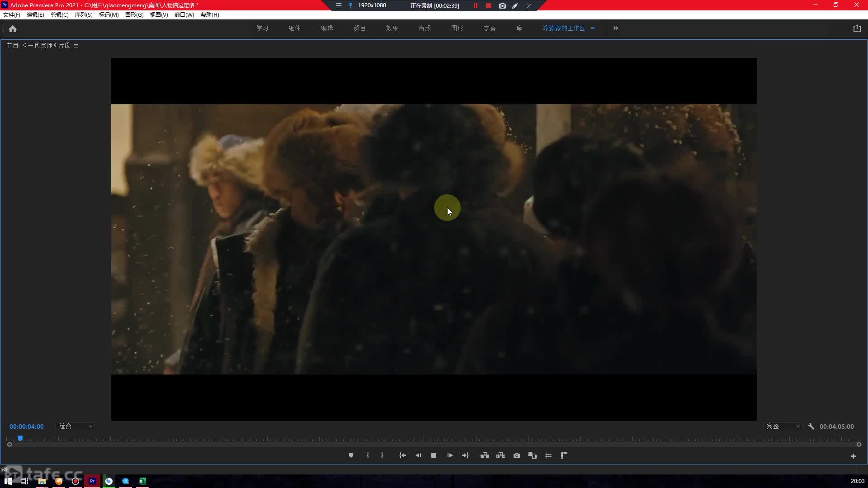Screen dimensions: 868x488
Task: Click the Lift button
Action: coord(485,455)
